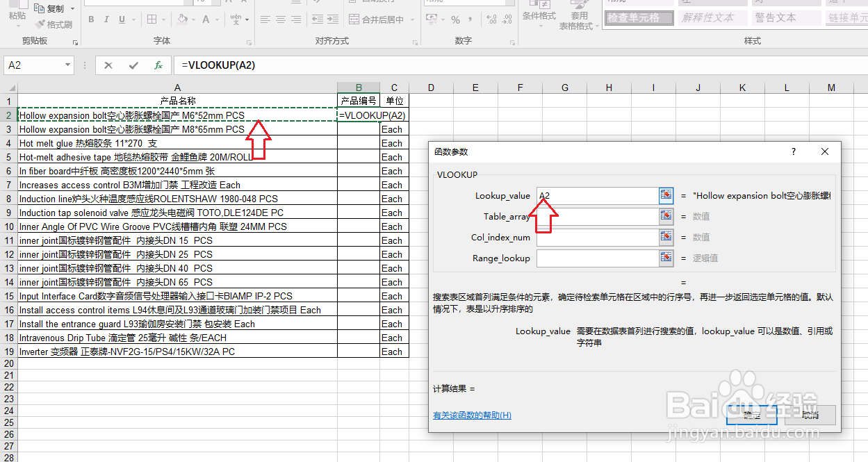This screenshot has height=462, width=868.
Task: Click the range selector beside Lookup_value
Action: point(666,195)
